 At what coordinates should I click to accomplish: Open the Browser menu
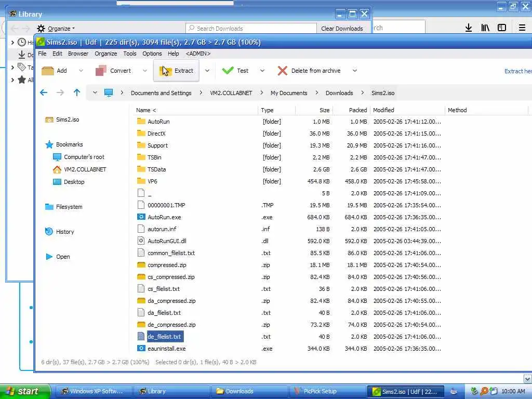point(78,54)
